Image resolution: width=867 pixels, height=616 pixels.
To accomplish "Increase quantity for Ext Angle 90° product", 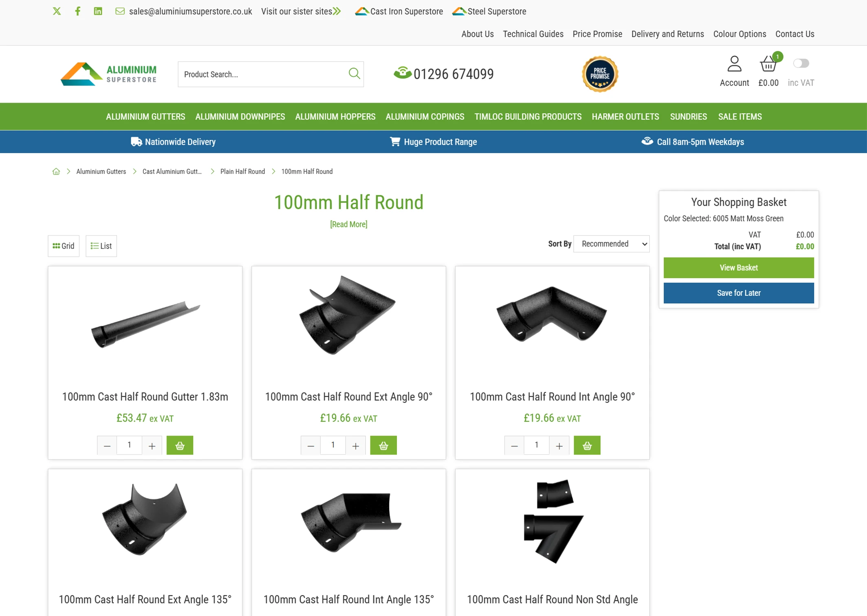I will tap(356, 446).
